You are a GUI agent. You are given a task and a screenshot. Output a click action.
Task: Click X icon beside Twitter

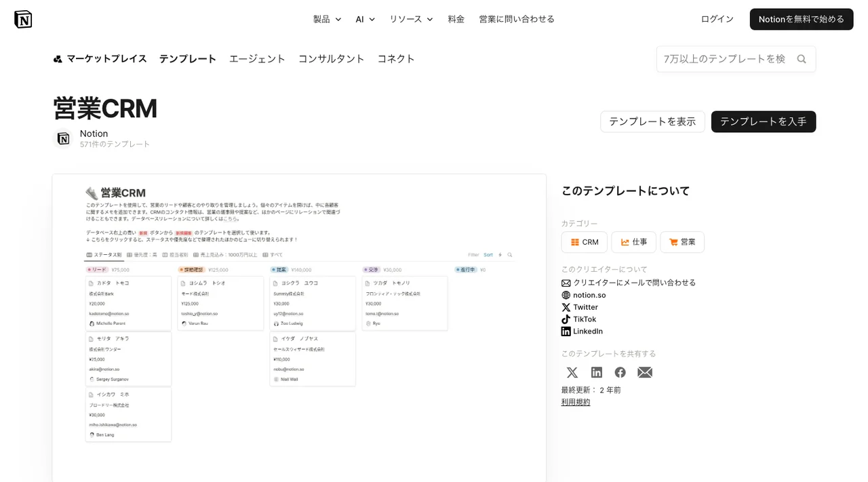tap(566, 307)
